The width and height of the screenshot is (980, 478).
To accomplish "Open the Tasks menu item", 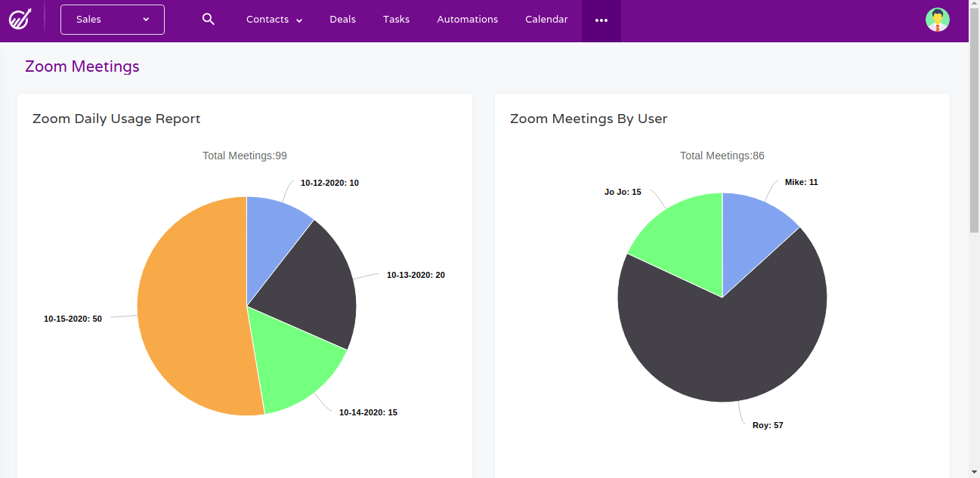I will (396, 20).
